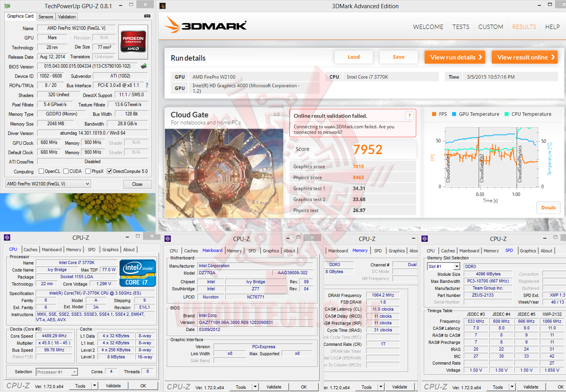Click the Cloud Gate preview thumbnail
This screenshot has width=566, height=392.
224,173
